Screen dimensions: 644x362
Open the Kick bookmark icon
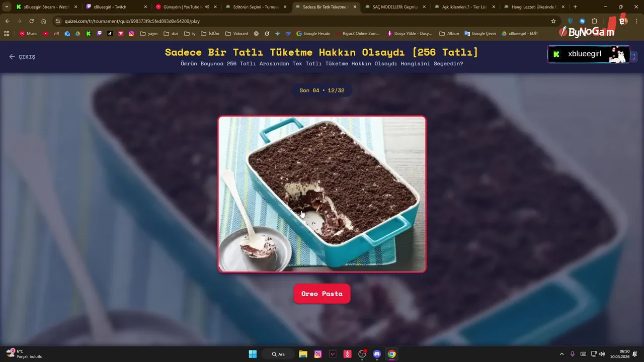pyautogui.click(x=89, y=34)
